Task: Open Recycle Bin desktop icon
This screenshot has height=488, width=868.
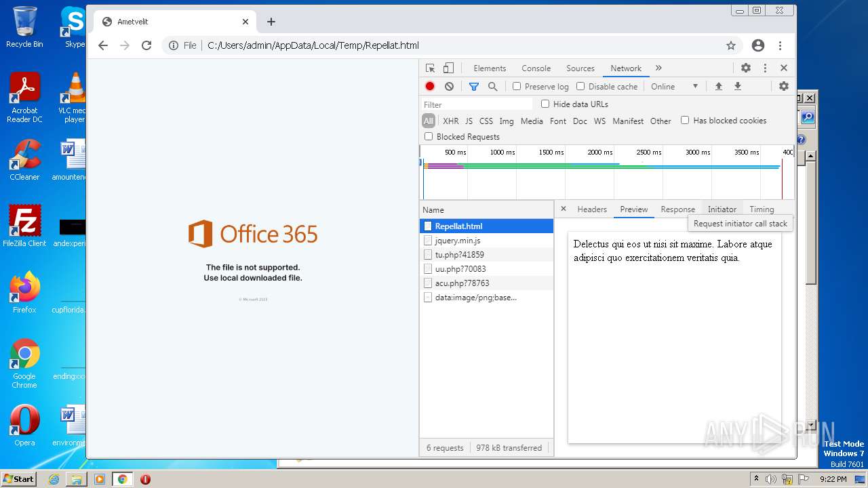Action: (x=24, y=27)
